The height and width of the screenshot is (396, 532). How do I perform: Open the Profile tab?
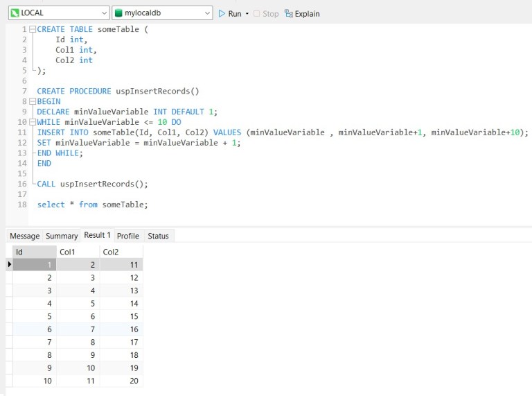point(128,236)
